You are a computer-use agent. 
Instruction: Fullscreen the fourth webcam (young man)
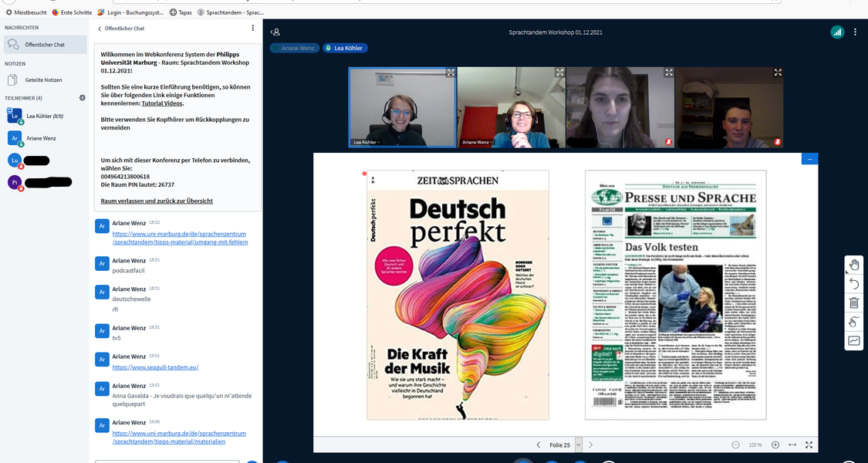[778, 73]
